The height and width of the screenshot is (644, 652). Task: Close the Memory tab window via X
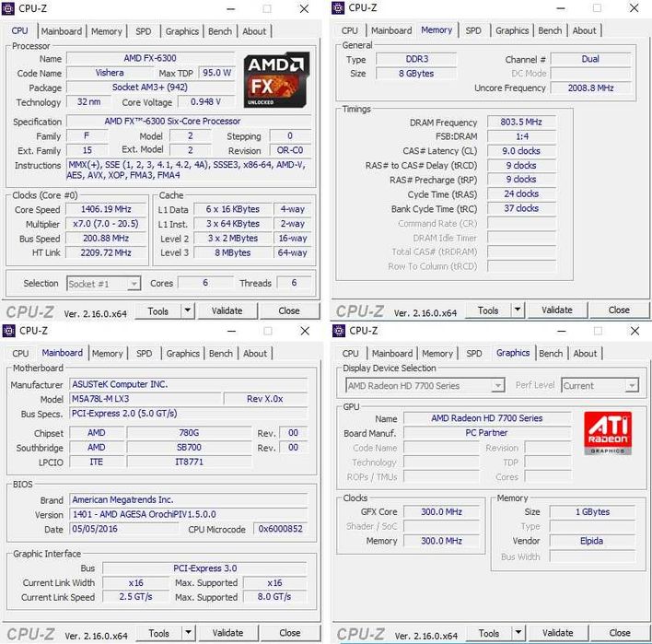pos(634,8)
